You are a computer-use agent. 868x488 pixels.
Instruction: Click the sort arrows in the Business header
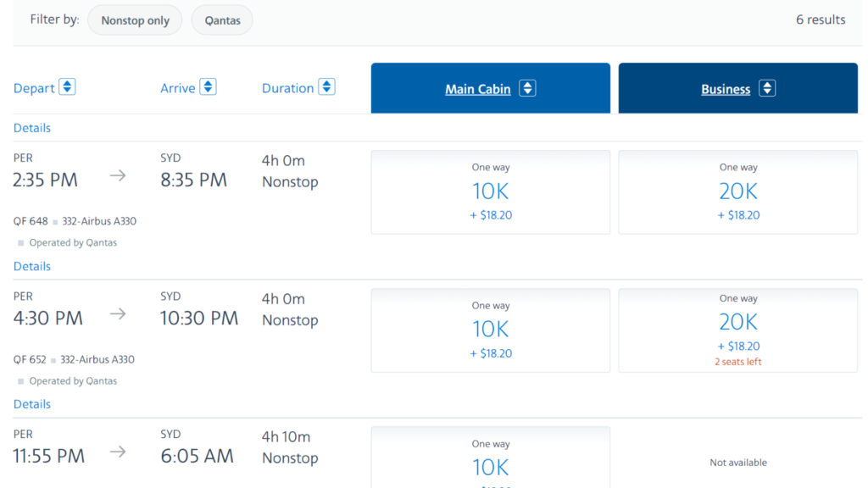point(767,88)
